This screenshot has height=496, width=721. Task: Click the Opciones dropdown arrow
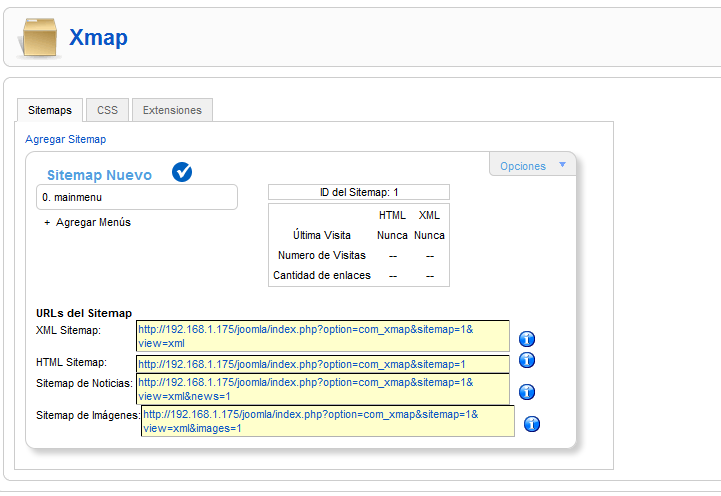point(562,165)
